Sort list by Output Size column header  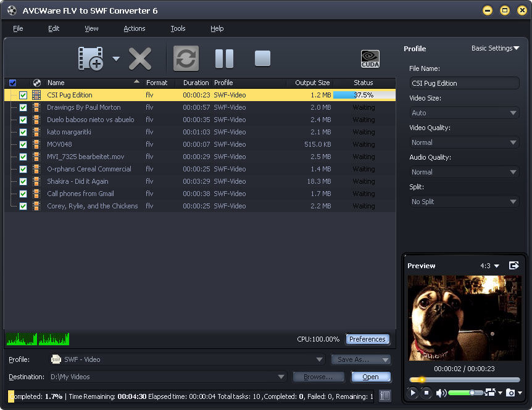(310, 83)
